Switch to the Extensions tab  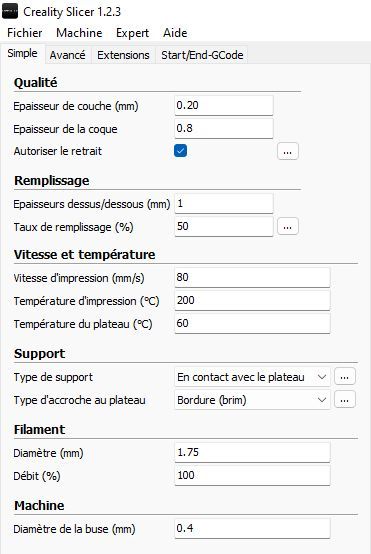pyautogui.click(x=123, y=55)
